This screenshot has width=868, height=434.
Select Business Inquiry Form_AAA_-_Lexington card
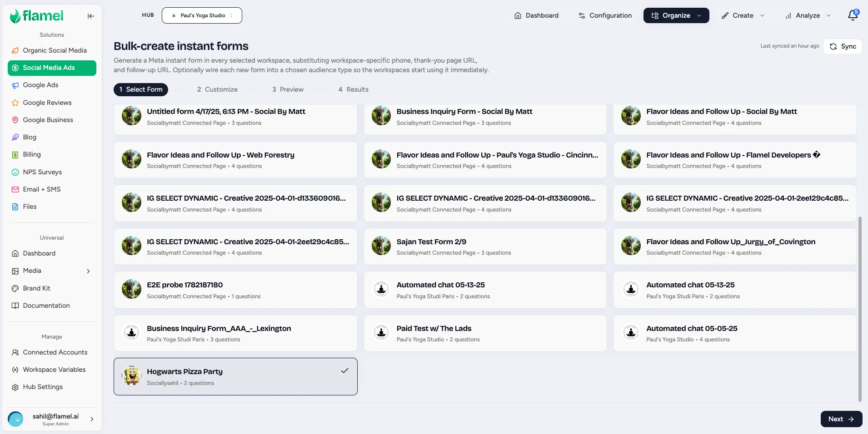point(235,333)
